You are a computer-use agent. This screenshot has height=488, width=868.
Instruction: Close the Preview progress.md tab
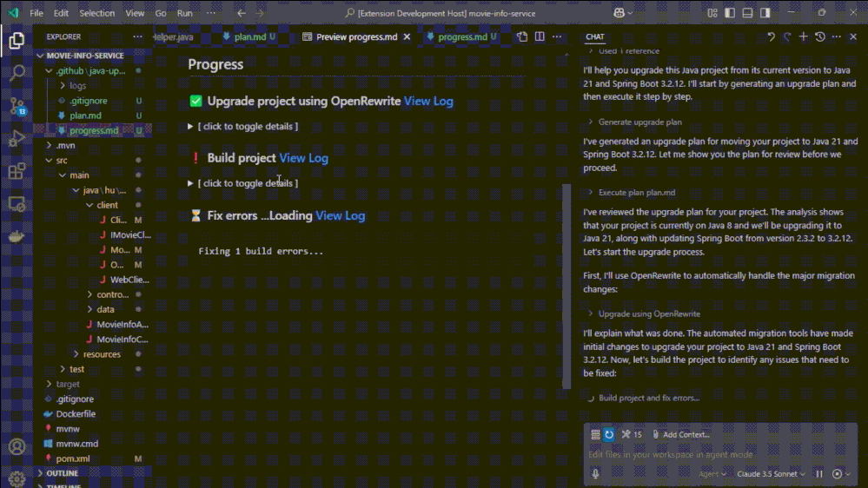[x=407, y=36]
